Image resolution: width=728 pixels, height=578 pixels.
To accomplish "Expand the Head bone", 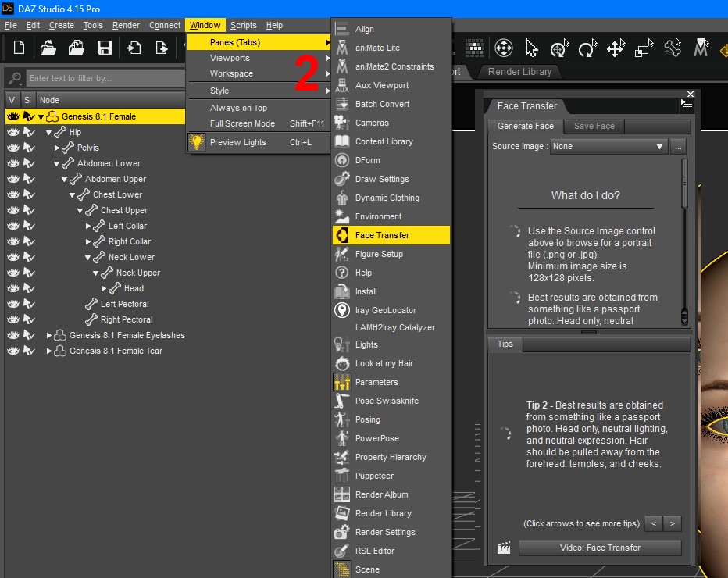I will coord(104,288).
